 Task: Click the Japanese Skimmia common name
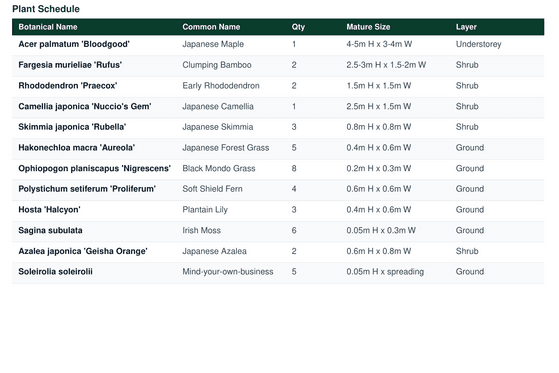click(218, 127)
